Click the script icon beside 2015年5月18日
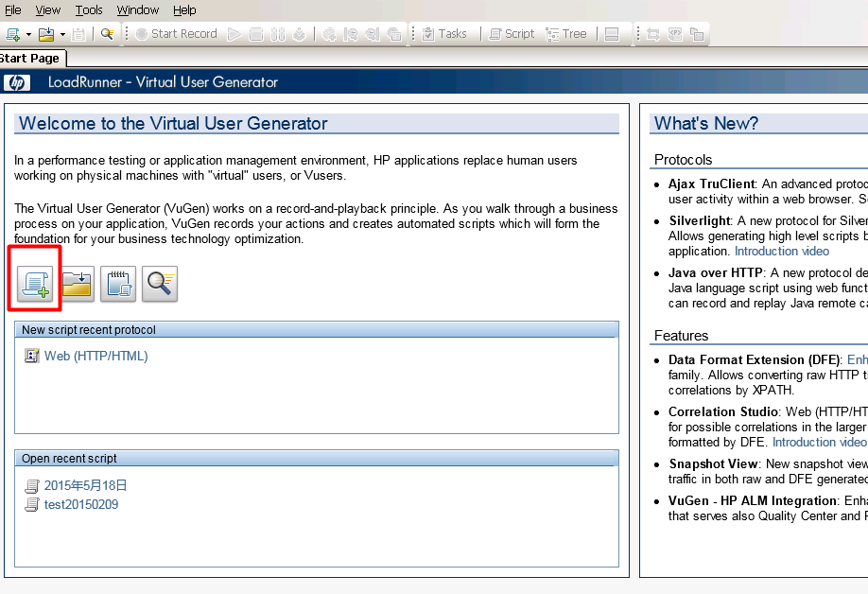The image size is (868, 594). pos(32,486)
